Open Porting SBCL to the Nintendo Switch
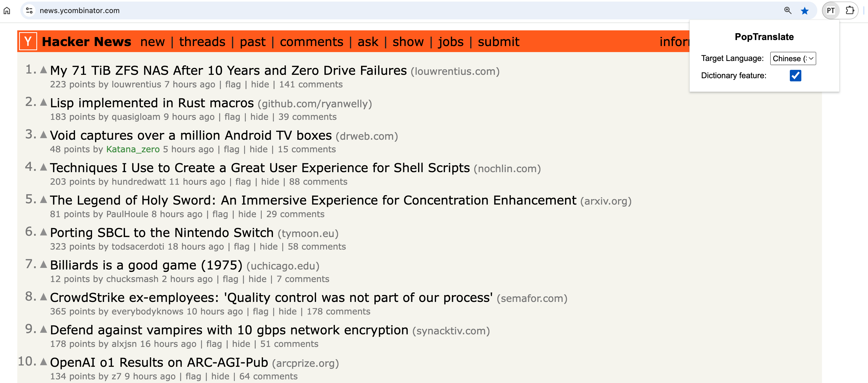The image size is (868, 383). click(x=162, y=233)
